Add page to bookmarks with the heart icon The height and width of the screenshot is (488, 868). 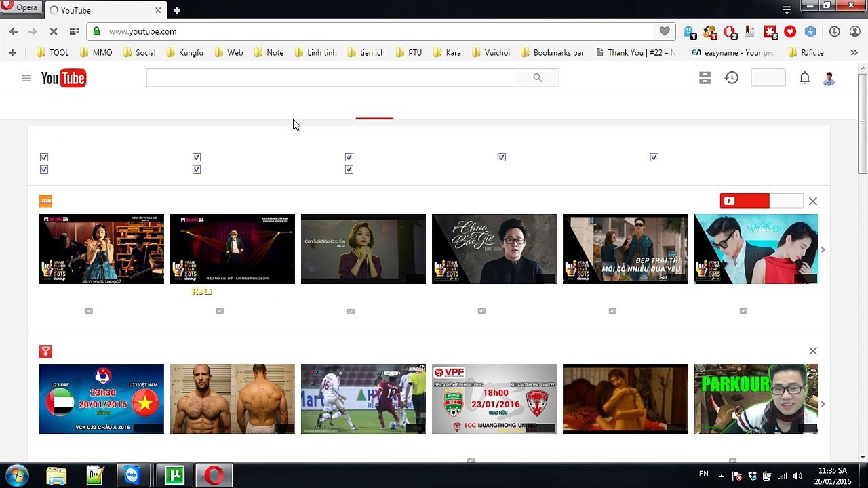[x=665, y=31]
